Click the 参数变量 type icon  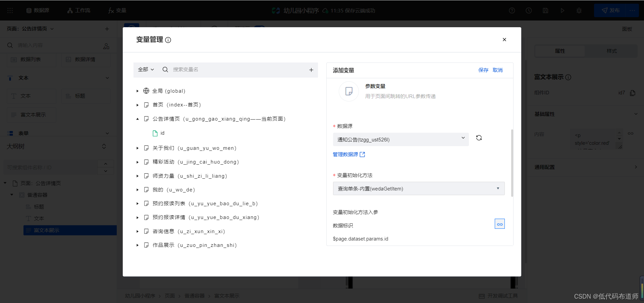(x=349, y=91)
